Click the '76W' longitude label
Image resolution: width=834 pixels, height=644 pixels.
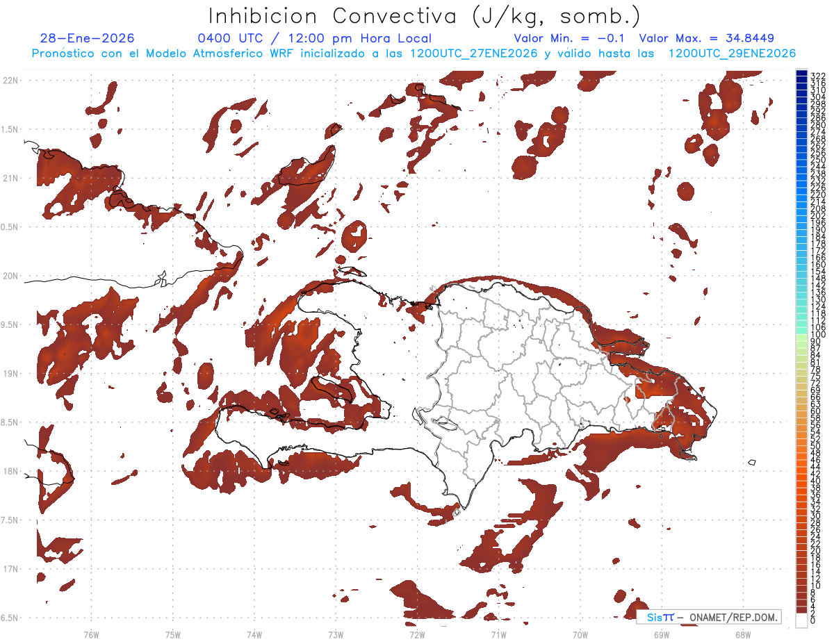(91, 634)
